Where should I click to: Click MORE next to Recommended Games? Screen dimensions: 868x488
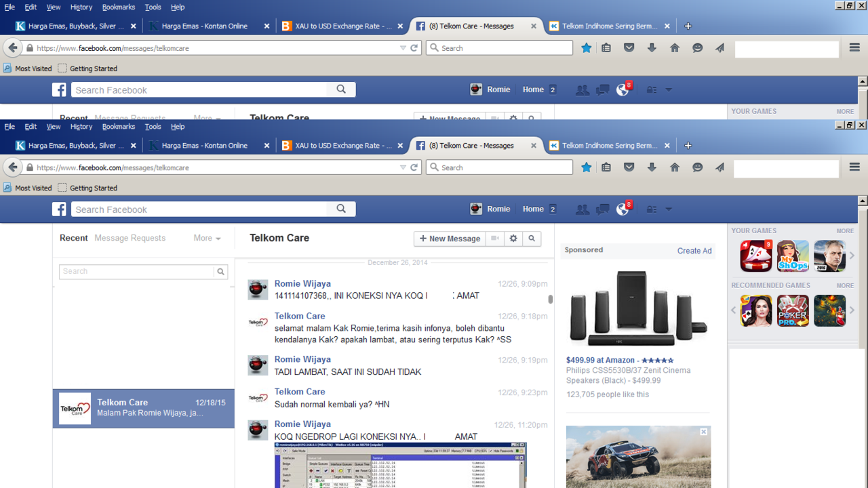845,286
